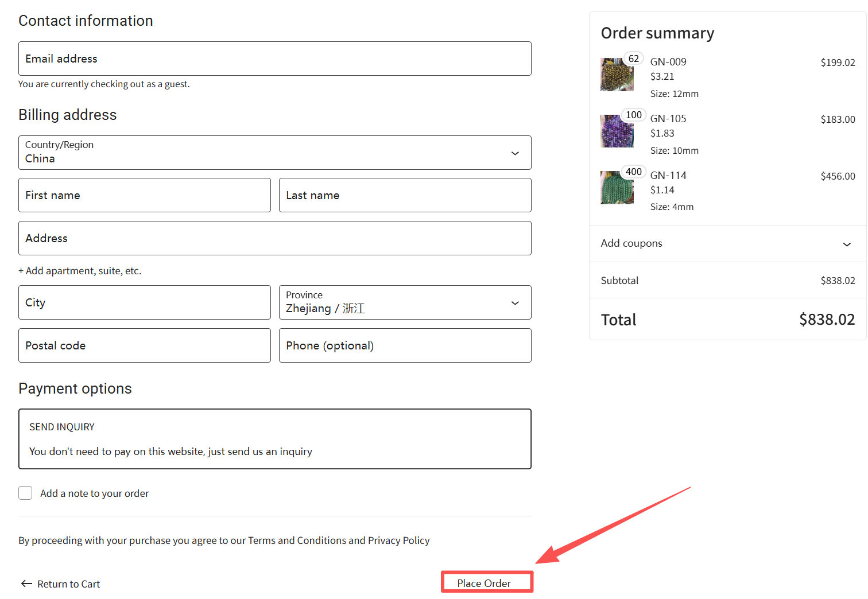Screen dimensions: 868x599
Task: Open the Country/Region dropdown
Action: tap(274, 153)
